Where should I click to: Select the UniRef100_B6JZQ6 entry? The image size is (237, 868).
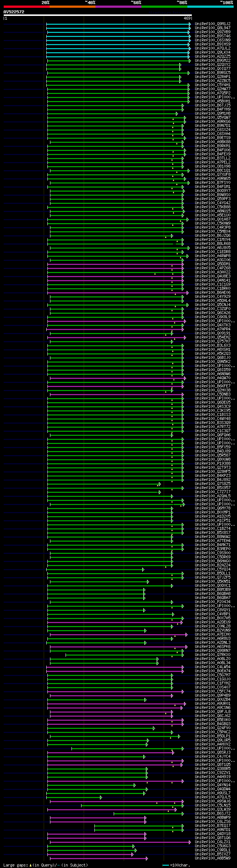click(x=213, y=235)
